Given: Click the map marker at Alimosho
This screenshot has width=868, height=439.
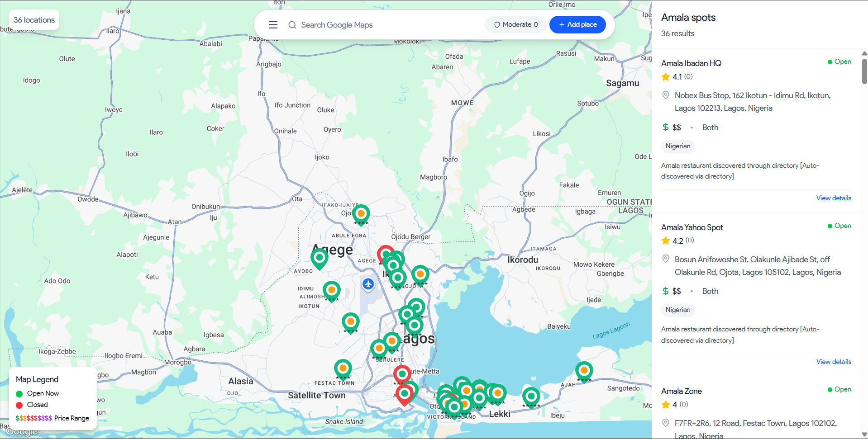Looking at the screenshot, I should tap(332, 291).
